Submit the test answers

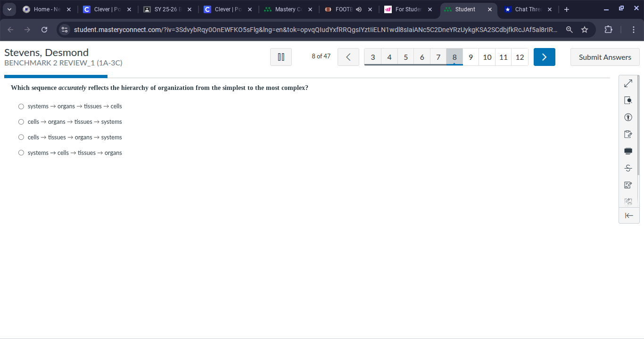tap(605, 57)
